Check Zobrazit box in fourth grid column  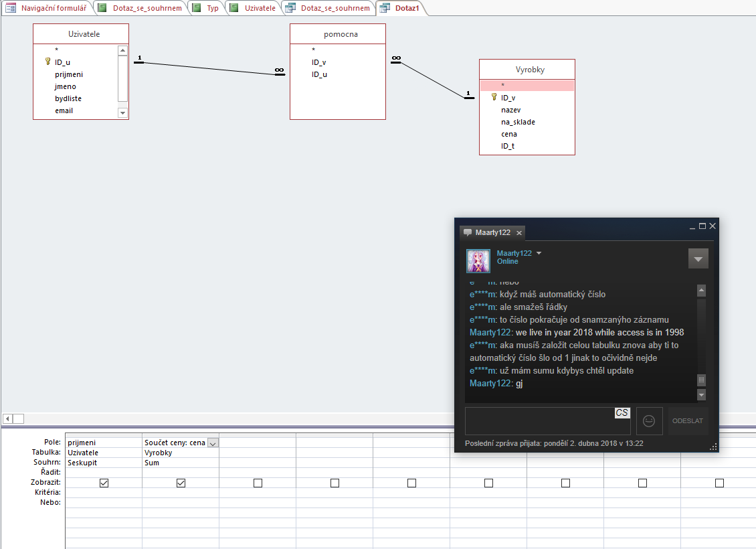click(335, 483)
